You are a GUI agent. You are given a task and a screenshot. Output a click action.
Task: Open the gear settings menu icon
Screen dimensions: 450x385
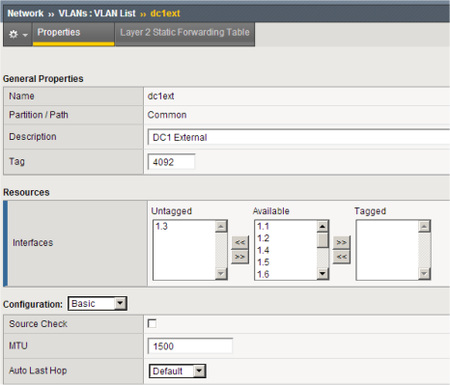[17, 34]
